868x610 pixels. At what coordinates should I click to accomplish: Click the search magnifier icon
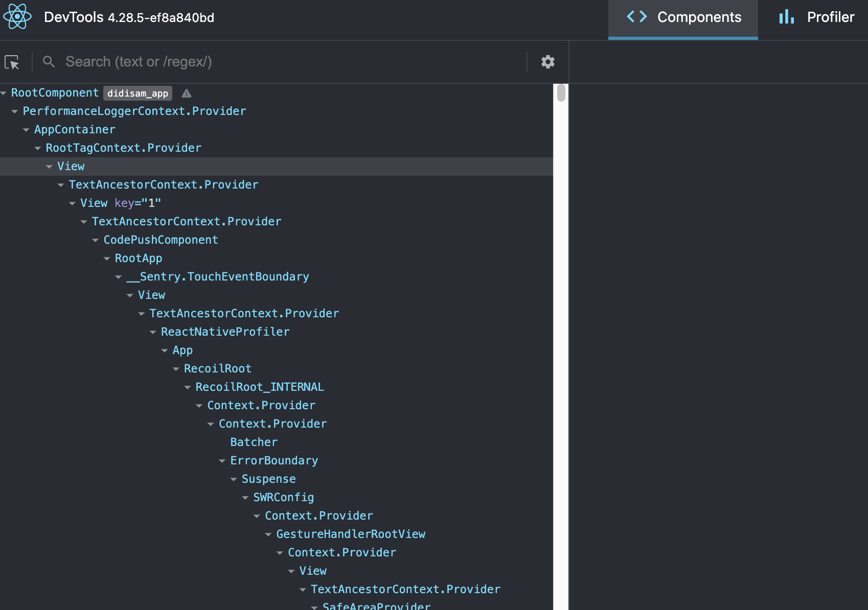coord(49,62)
